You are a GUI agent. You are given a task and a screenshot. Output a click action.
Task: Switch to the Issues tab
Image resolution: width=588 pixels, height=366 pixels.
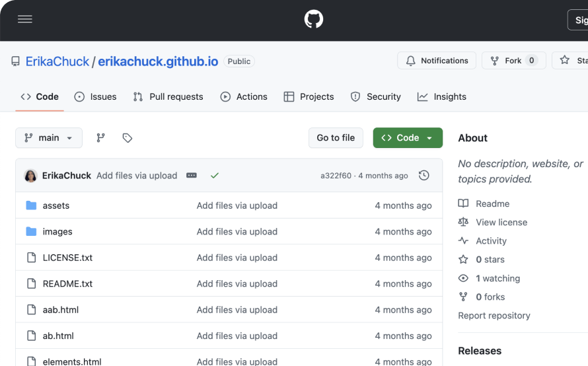(x=95, y=96)
